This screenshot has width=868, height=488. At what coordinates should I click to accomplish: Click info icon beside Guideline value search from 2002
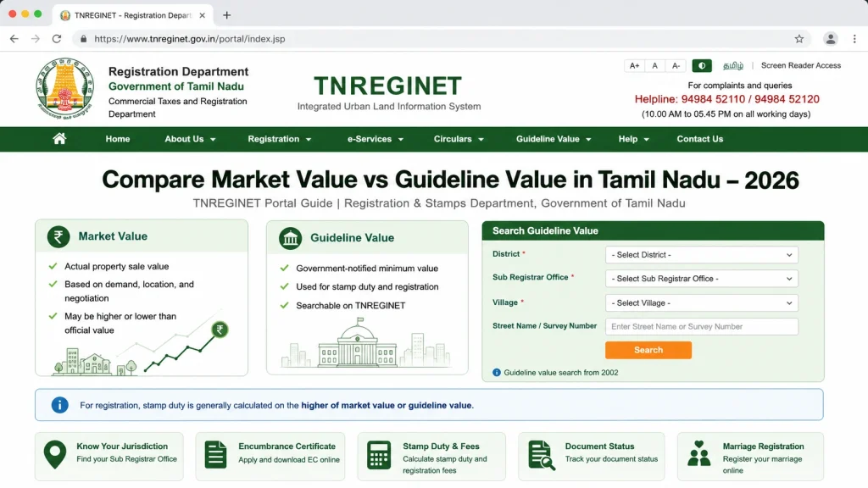(x=497, y=373)
